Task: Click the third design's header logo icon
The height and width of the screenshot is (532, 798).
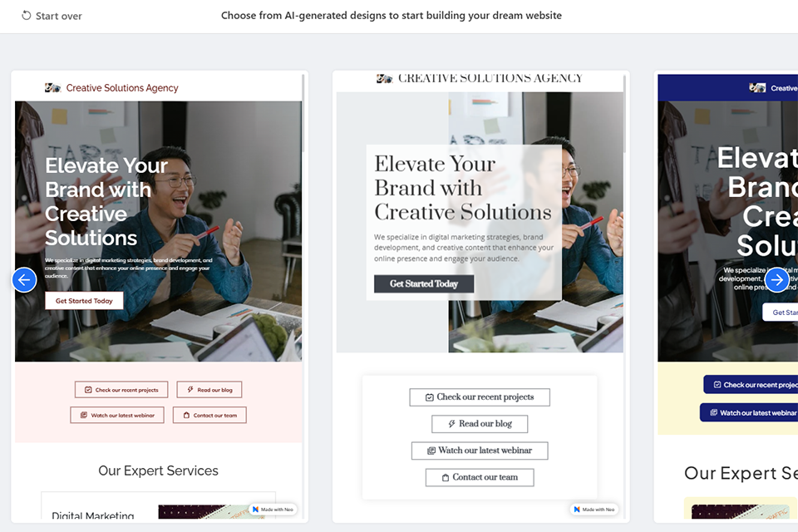Action: point(757,87)
